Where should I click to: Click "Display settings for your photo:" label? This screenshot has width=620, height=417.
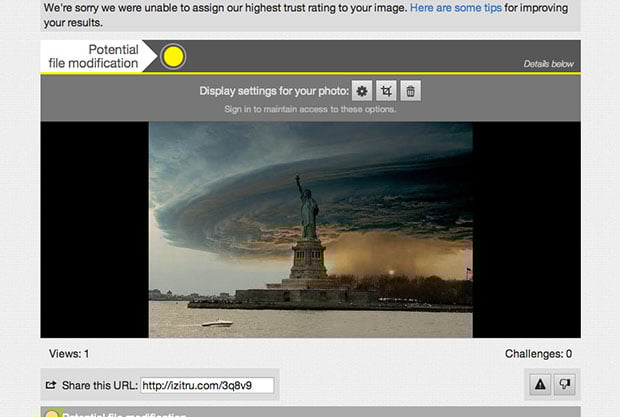274,91
